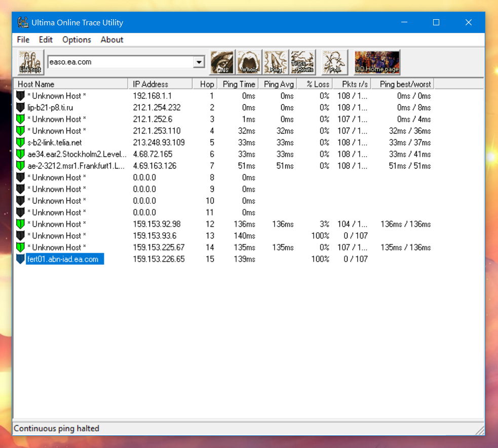The image size is (498, 448).
Task: Sort by the Host Name column header
Action: tap(70, 84)
